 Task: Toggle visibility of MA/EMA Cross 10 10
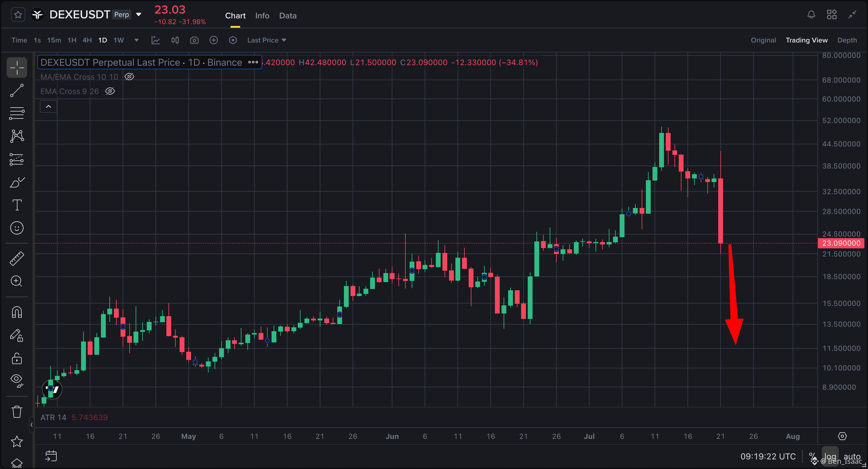click(x=129, y=77)
